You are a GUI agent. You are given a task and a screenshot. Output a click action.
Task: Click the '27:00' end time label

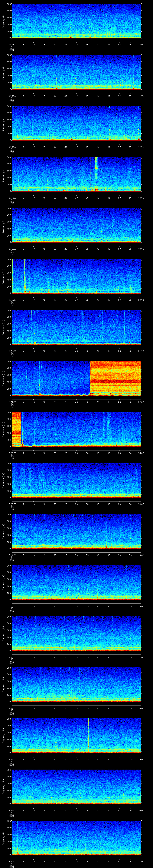pos(141,657)
